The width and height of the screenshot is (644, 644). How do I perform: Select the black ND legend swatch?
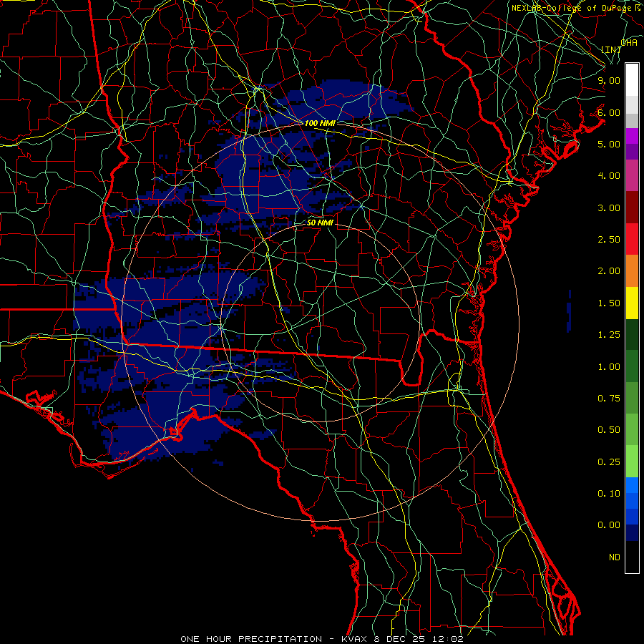(632, 557)
